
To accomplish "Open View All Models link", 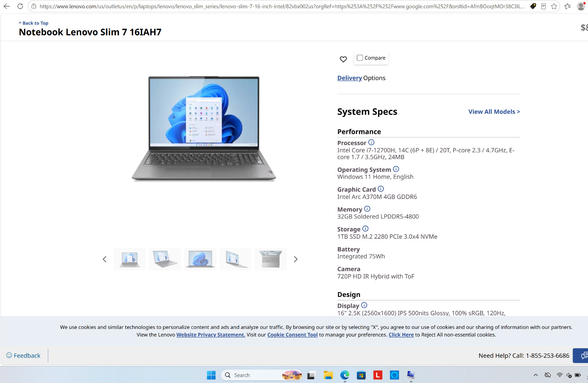I will pyautogui.click(x=494, y=112).
